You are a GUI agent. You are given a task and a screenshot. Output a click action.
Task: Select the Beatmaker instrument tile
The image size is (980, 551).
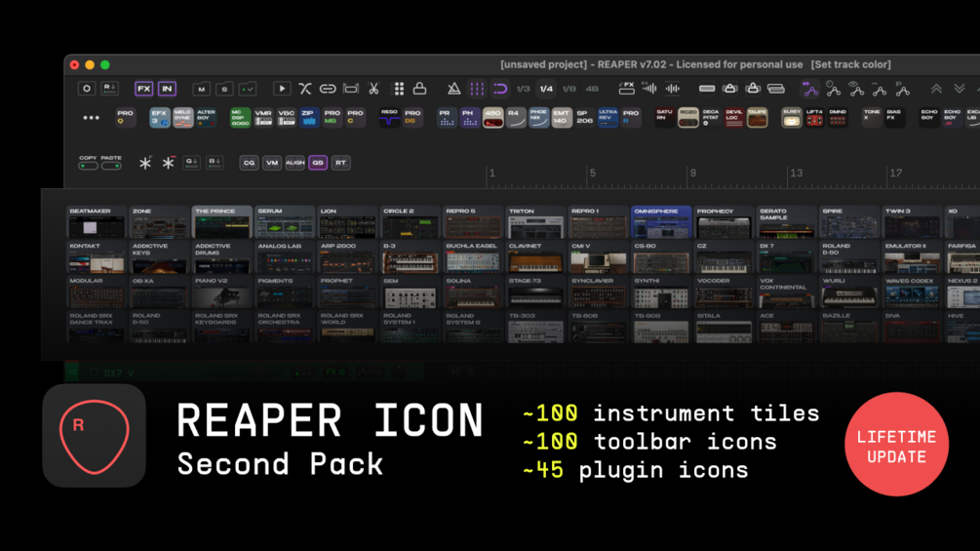[97, 221]
